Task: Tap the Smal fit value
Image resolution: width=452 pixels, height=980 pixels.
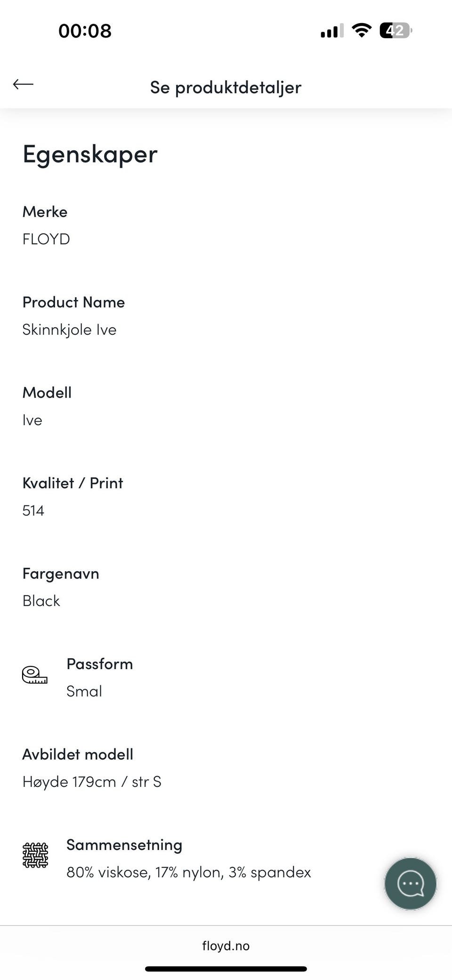Action: click(84, 691)
